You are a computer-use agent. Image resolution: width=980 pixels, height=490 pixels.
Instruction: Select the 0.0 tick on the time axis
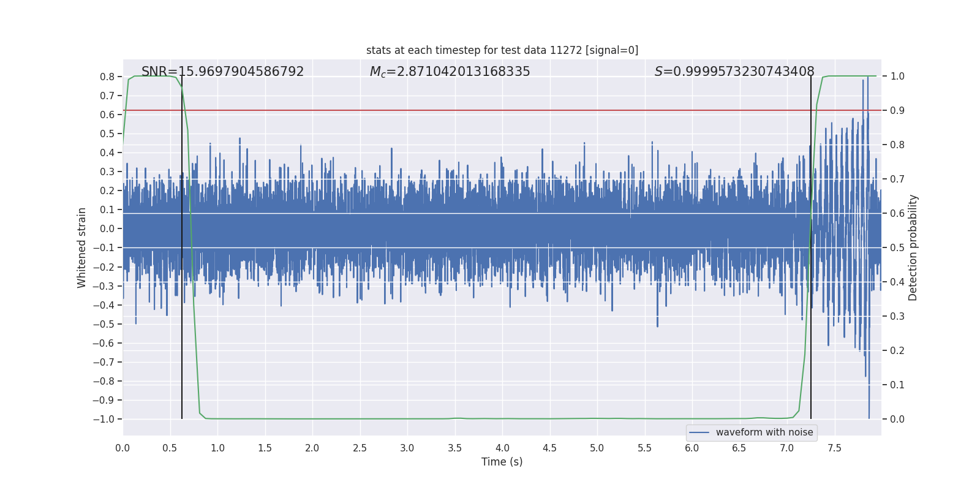123,448
